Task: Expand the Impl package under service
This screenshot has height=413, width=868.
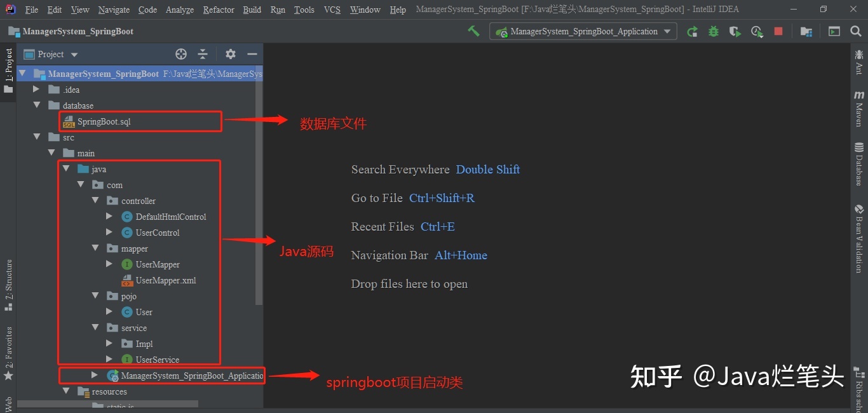Action: pyautogui.click(x=109, y=344)
